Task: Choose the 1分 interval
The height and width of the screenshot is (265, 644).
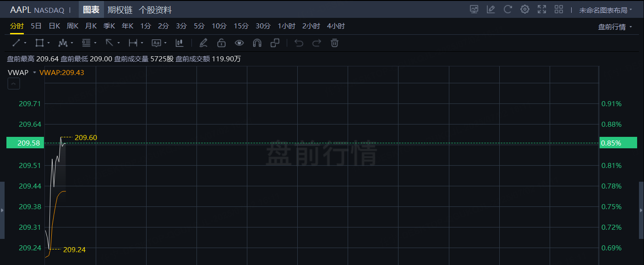Action: point(146,26)
